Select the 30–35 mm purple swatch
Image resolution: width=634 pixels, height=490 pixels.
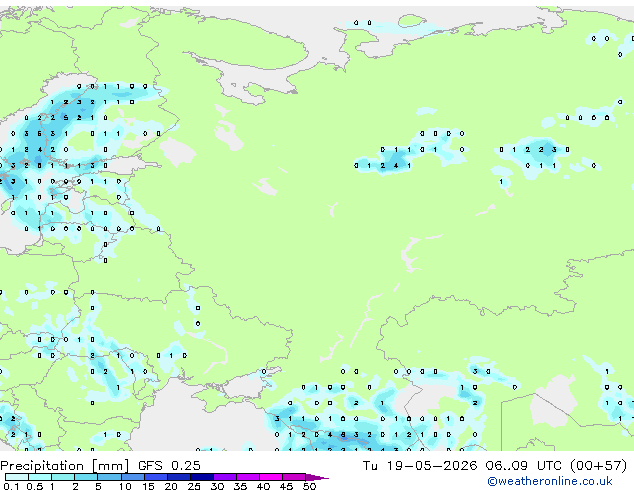click(x=224, y=477)
